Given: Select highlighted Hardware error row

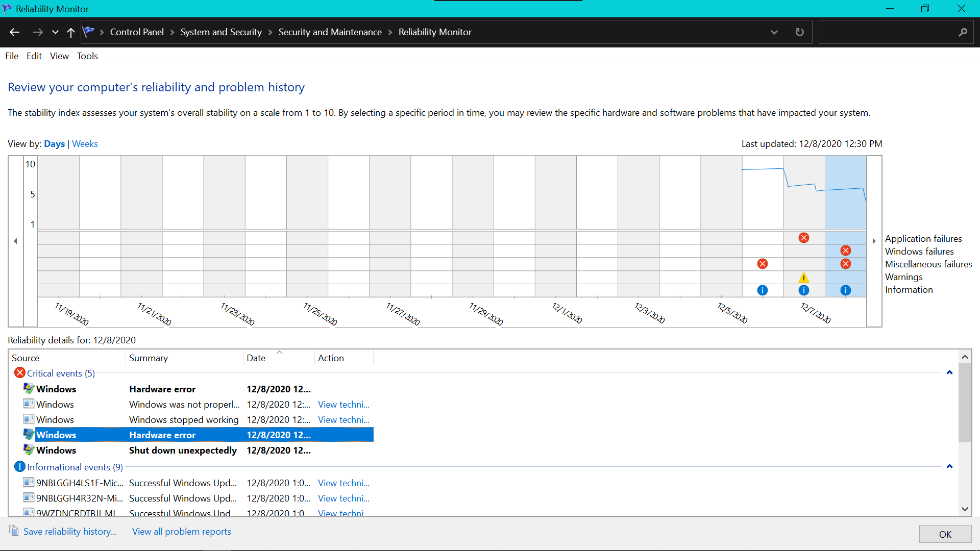Looking at the screenshot, I should pyautogui.click(x=198, y=435).
